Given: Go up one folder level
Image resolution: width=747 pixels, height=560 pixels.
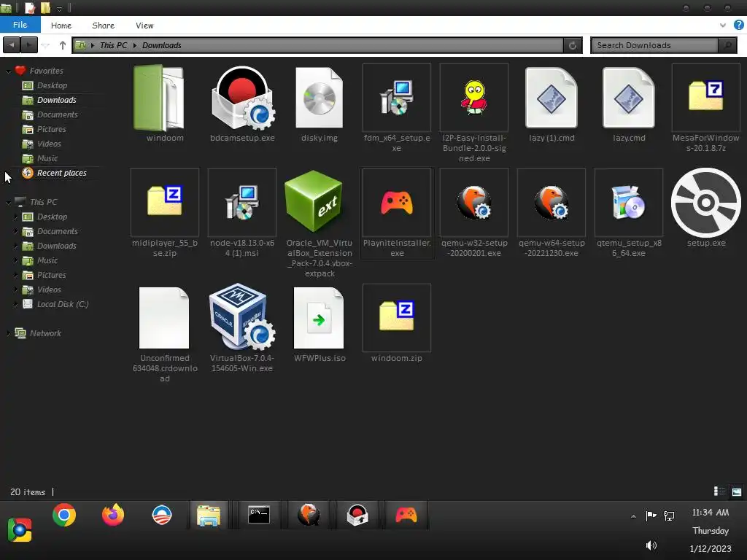Looking at the screenshot, I should 63,45.
